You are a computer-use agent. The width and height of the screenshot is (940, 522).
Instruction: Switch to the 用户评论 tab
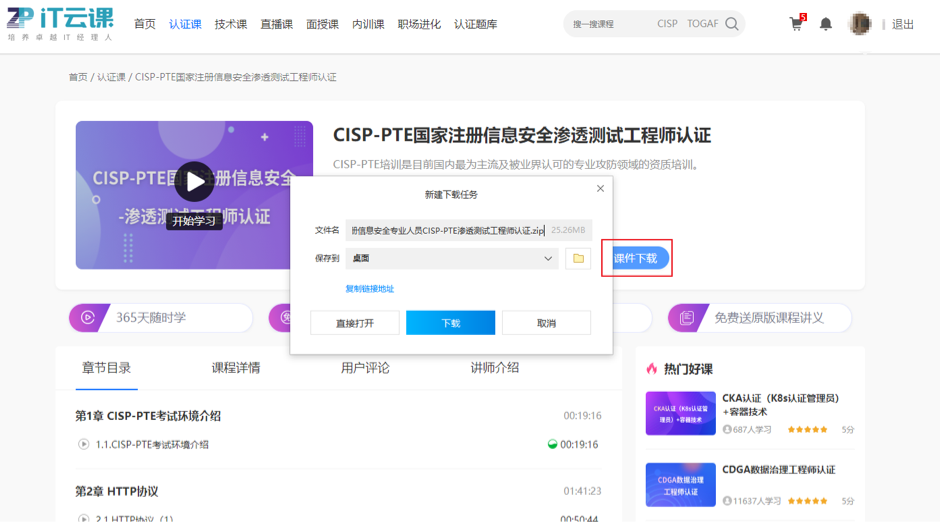click(x=365, y=368)
